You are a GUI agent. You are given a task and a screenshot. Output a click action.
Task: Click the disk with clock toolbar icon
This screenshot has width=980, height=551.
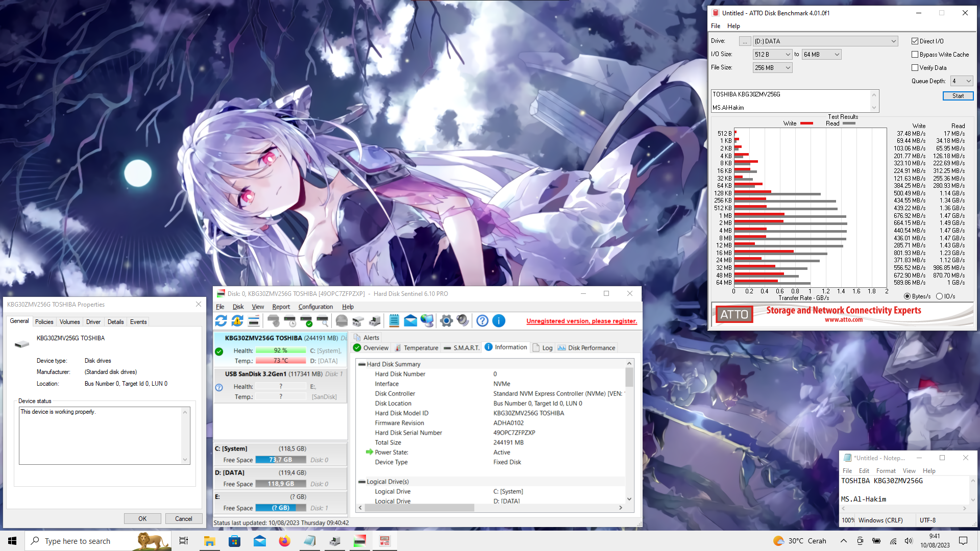pos(290,321)
